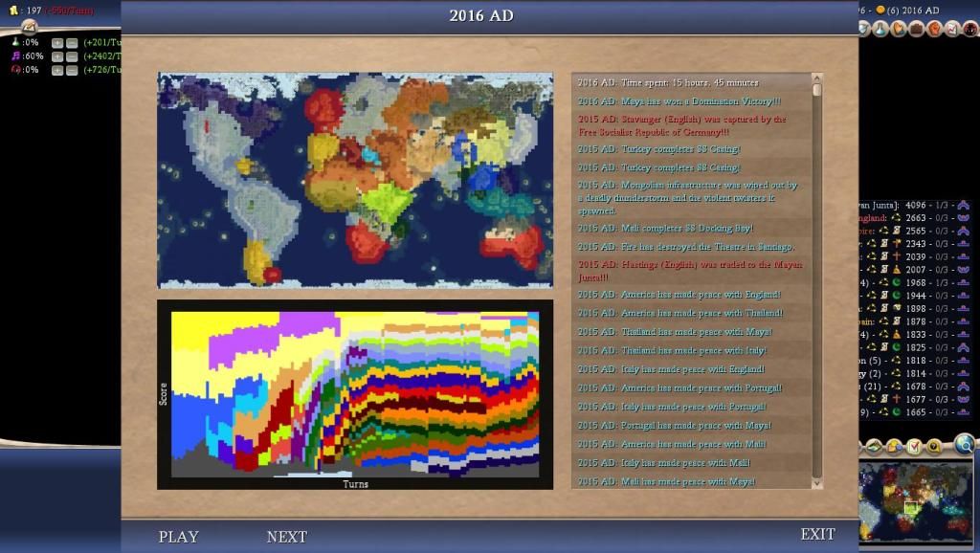This screenshot has height=553, width=980.
Task: Select 'America has made peace with Thailand' entry
Action: (x=691, y=313)
